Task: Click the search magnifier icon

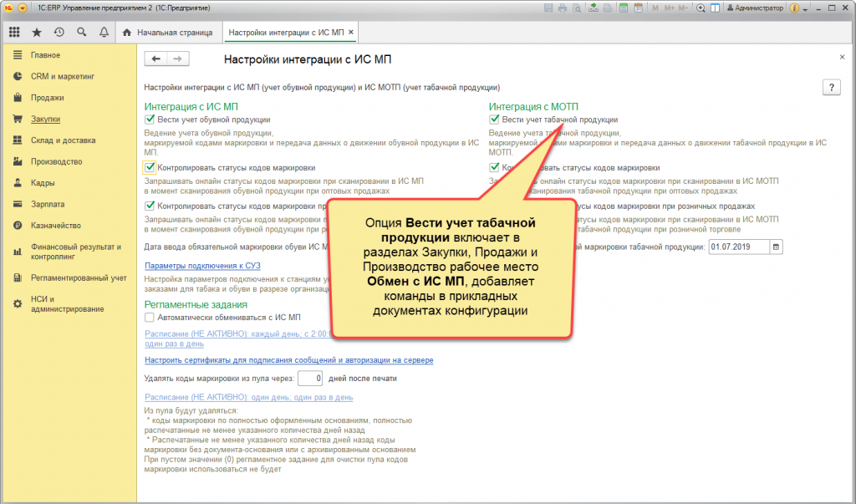Action: [82, 32]
